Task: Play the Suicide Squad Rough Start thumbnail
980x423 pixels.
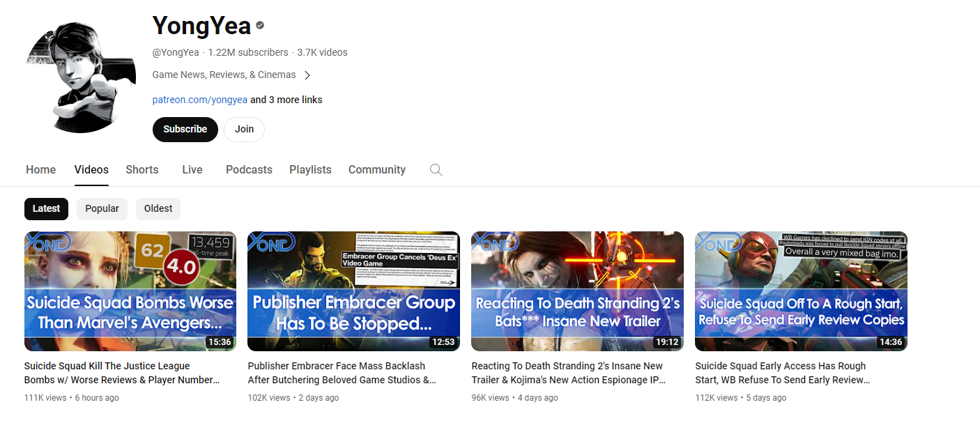Action: [802, 291]
